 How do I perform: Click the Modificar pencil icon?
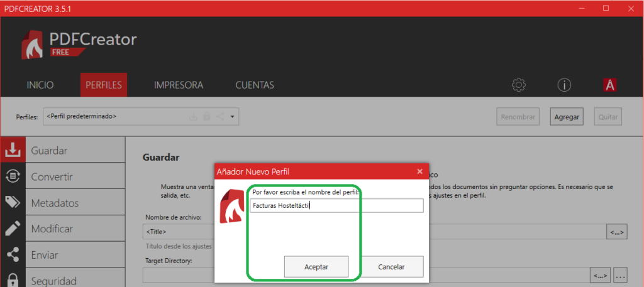point(12,229)
